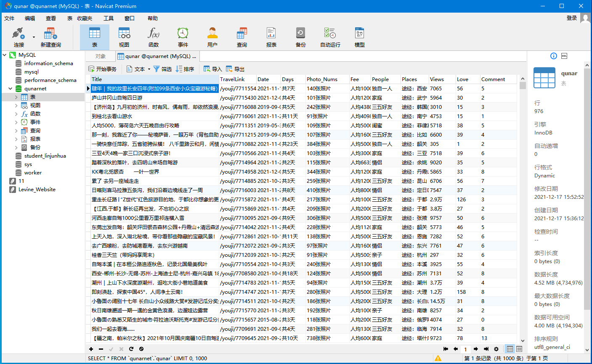Collapse the qunarnet database node
Viewport: 592px width, 364px height.
pyautogui.click(x=9, y=88)
